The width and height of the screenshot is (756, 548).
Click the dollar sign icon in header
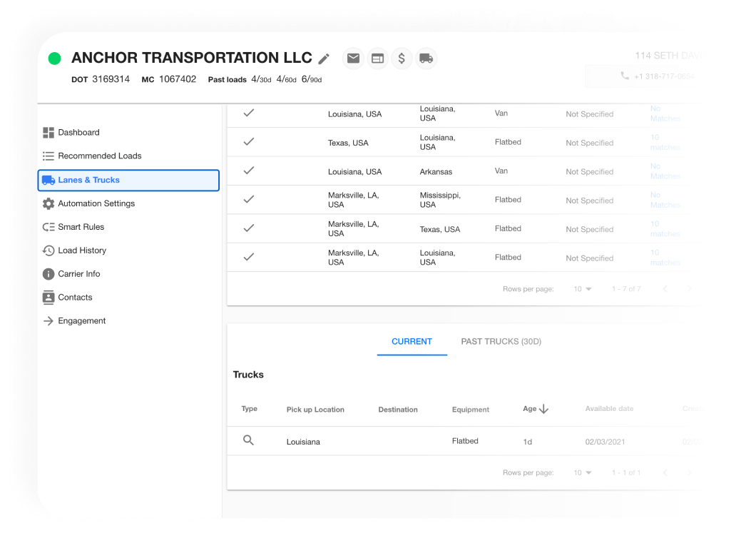click(x=402, y=59)
